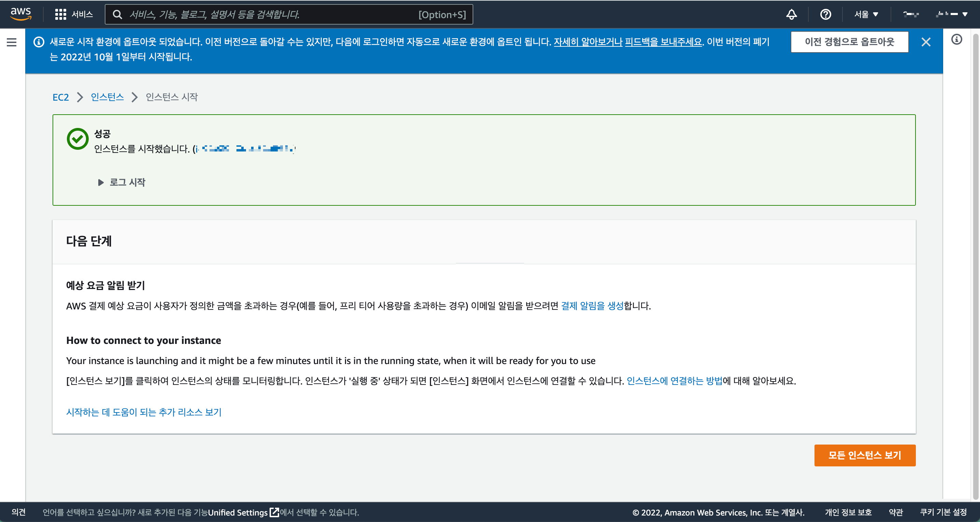
Task: Open the hamburger side navigation menu
Action: 12,42
